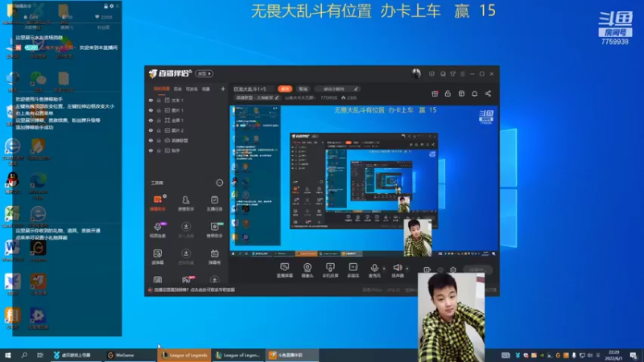Toggle lock on 图片 1 source

click(x=159, y=110)
